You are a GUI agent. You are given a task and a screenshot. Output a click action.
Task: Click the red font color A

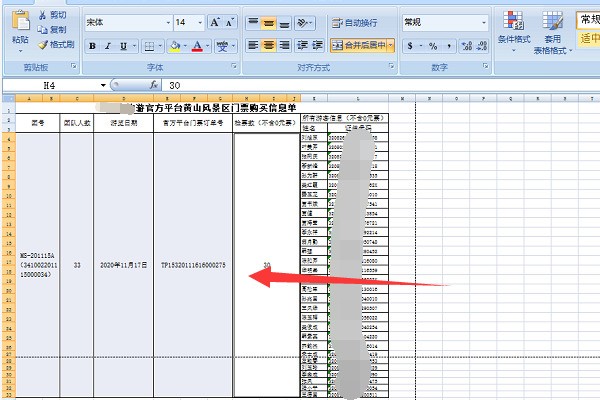coord(197,47)
